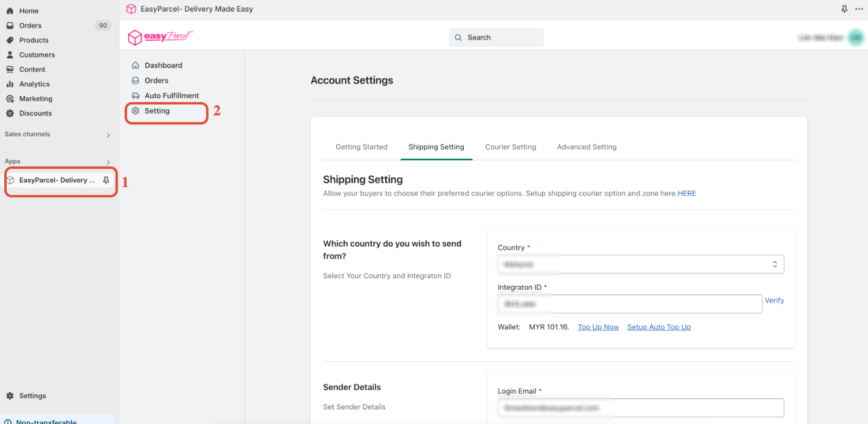868x424 pixels.
Task: Unpin EasyParcel app via pin icon in sidebar
Action: [x=106, y=180]
